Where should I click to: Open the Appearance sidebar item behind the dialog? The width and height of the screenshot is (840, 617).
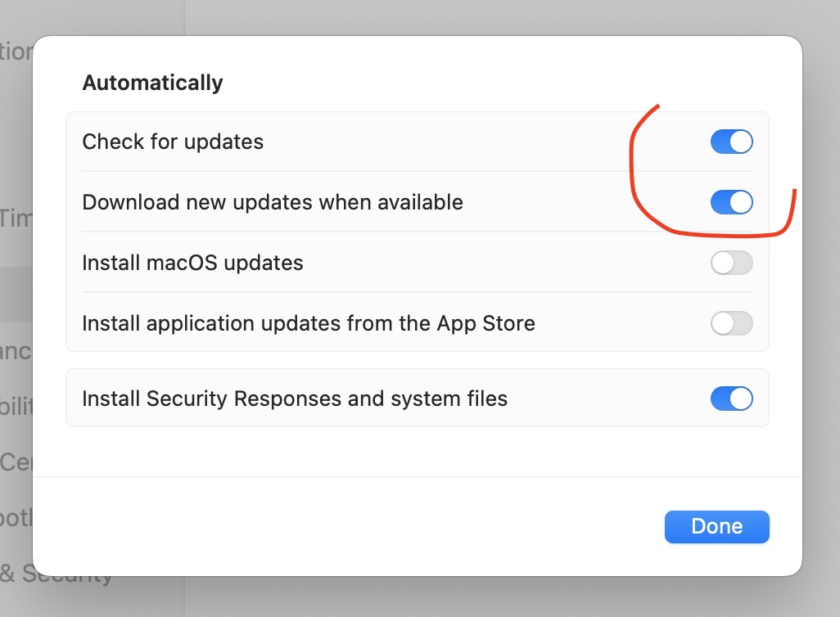pos(15,351)
